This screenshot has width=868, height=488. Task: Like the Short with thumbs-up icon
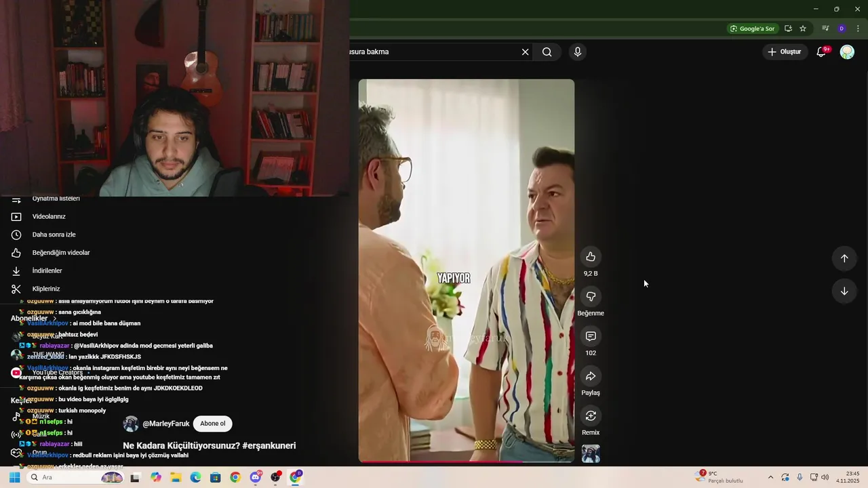click(x=591, y=257)
